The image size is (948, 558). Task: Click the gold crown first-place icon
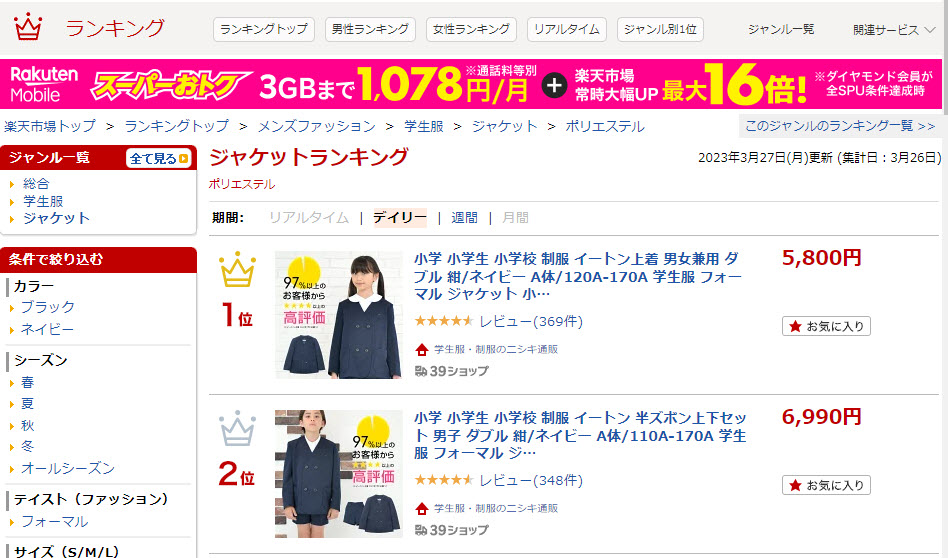coord(238,270)
